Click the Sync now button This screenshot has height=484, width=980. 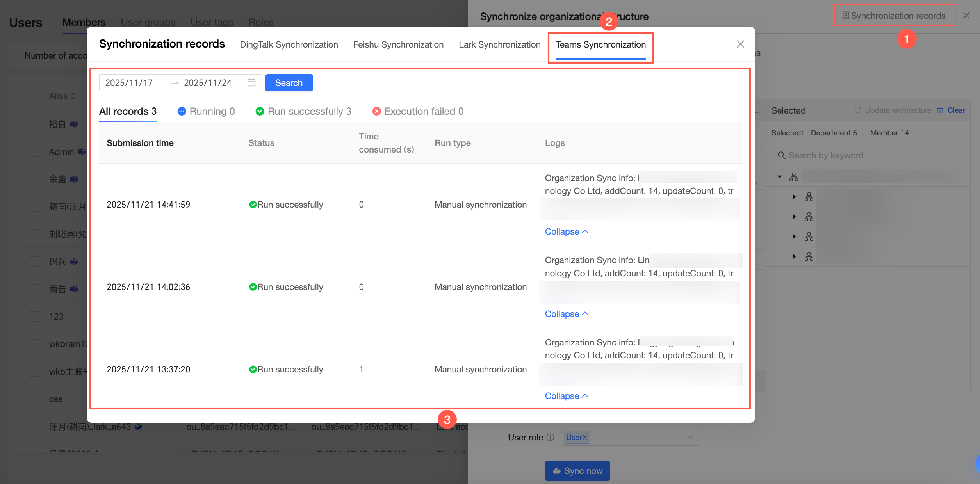coord(577,471)
